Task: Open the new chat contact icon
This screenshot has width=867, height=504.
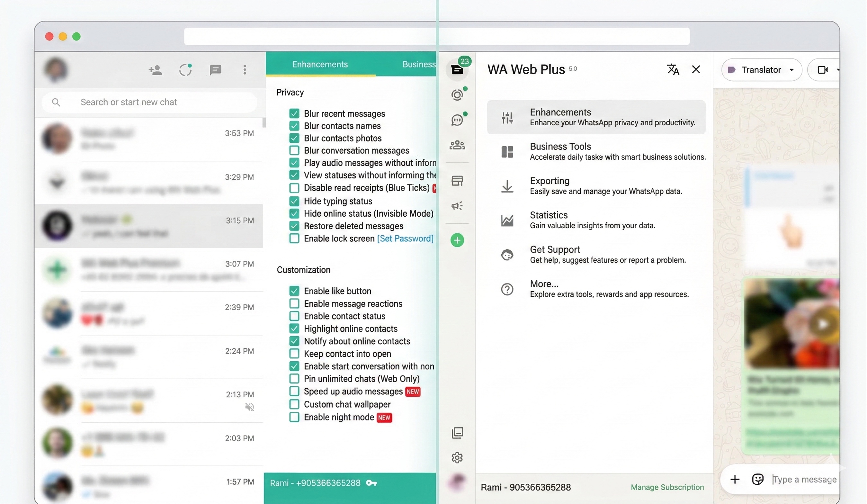Action: 155,70
